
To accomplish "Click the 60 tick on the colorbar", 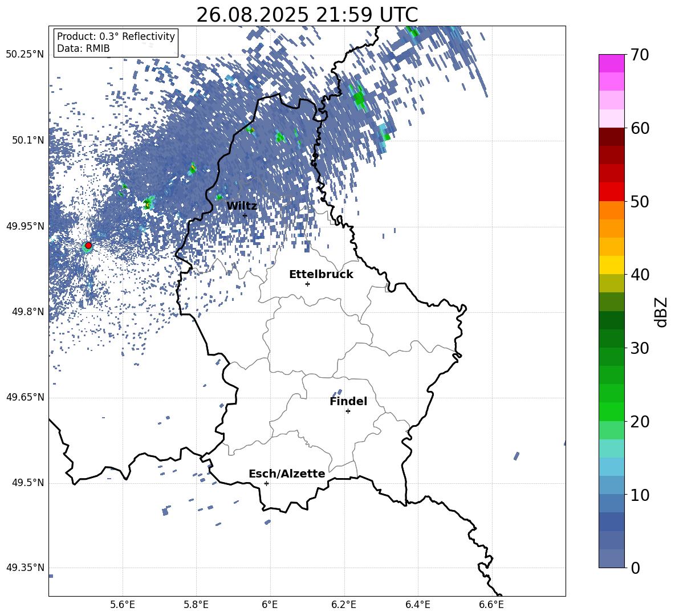I will pyautogui.click(x=640, y=128).
